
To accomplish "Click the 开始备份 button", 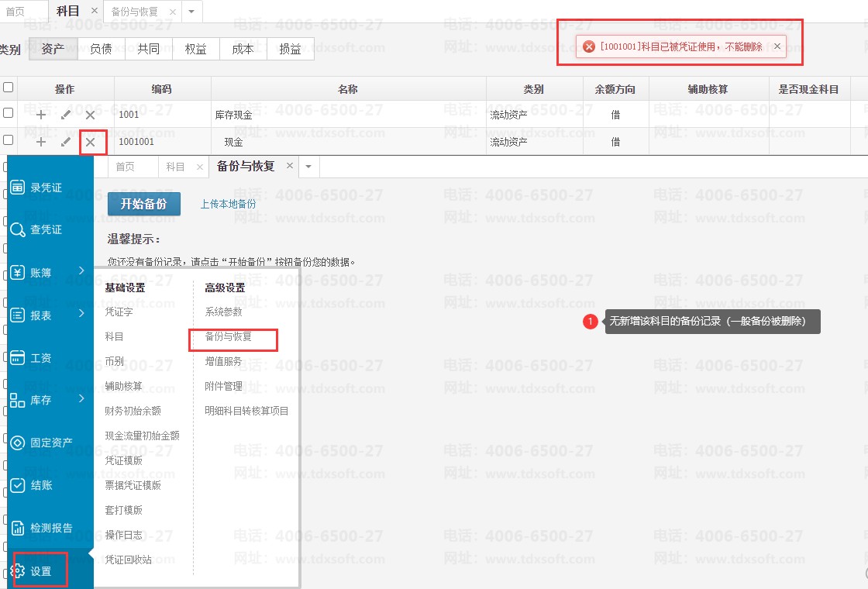I will tap(143, 204).
